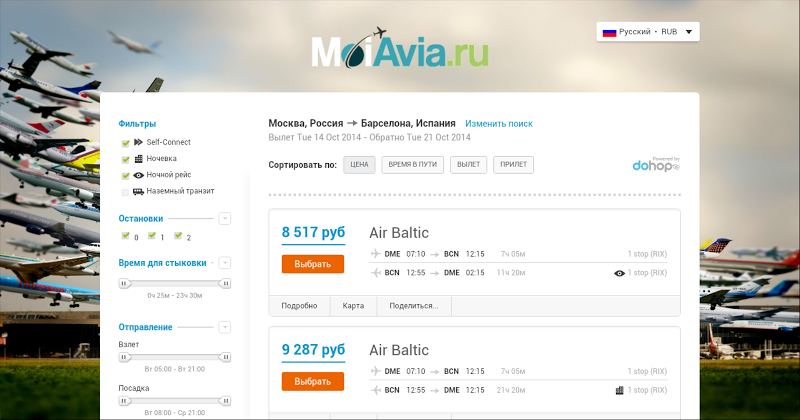Toggle the Ночевка filter checkbox
800x420 pixels.
click(x=125, y=159)
